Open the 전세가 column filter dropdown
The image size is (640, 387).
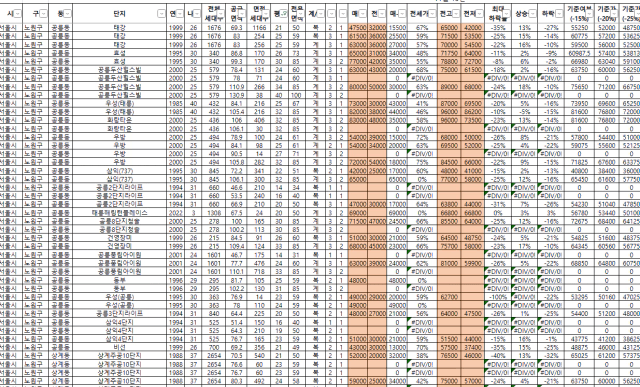432,14
